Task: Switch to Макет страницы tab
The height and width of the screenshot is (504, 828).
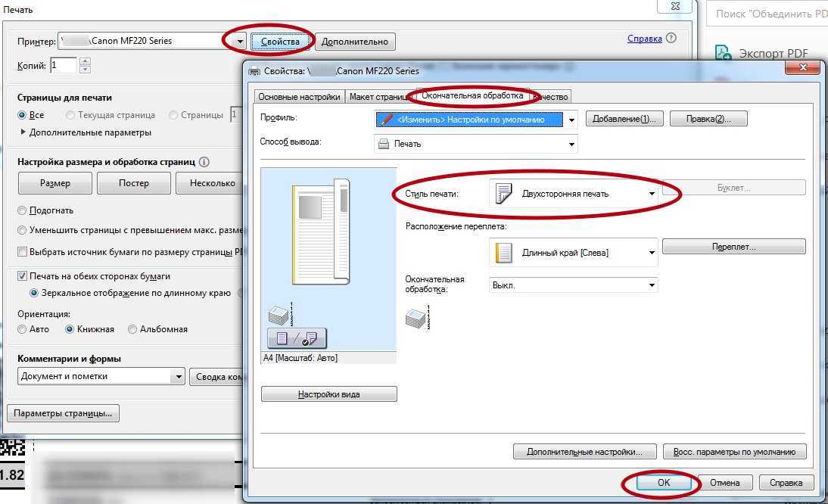Action: click(380, 97)
